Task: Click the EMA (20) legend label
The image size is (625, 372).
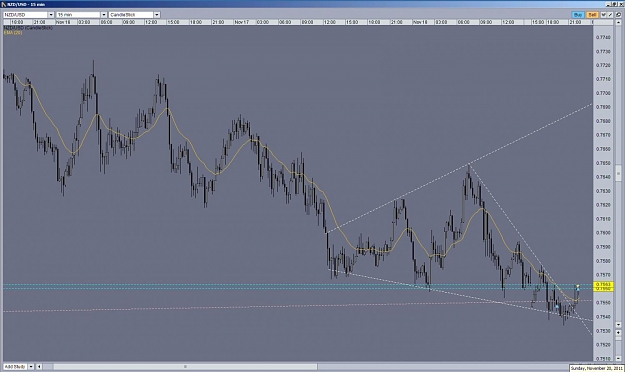Action: pyautogui.click(x=13, y=32)
